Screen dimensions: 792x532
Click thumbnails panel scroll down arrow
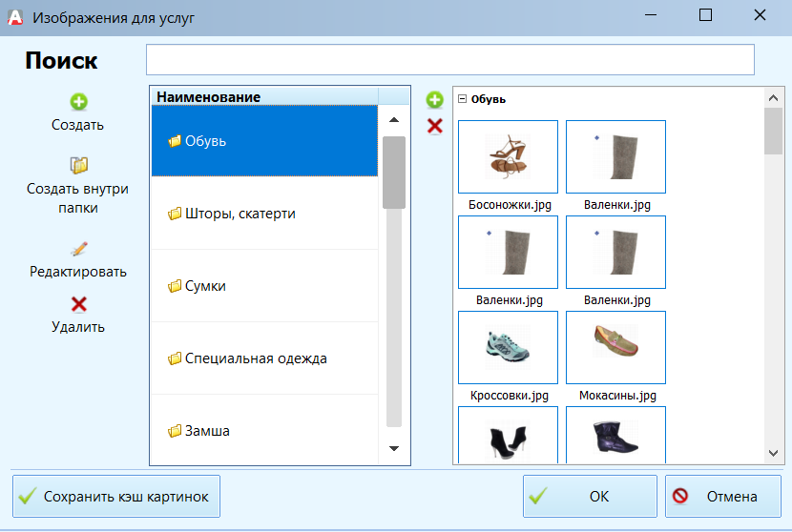click(773, 453)
